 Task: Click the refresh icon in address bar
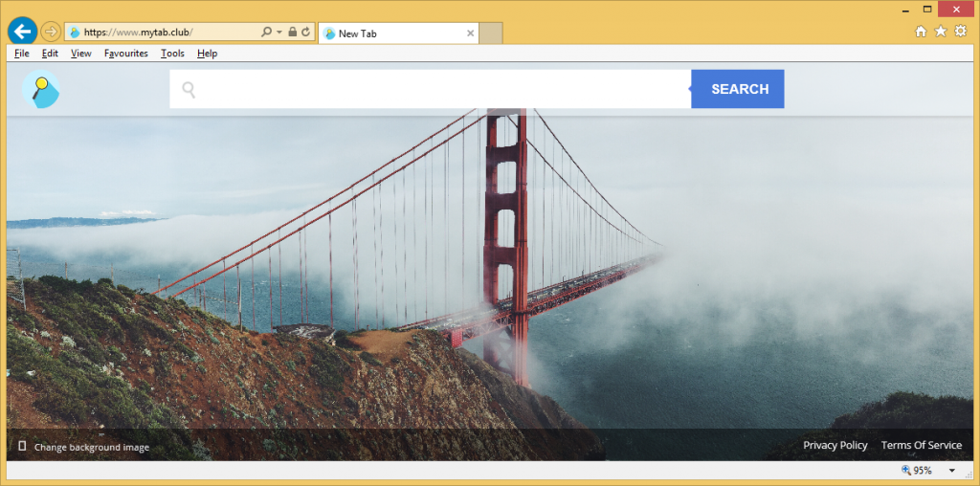point(306,33)
